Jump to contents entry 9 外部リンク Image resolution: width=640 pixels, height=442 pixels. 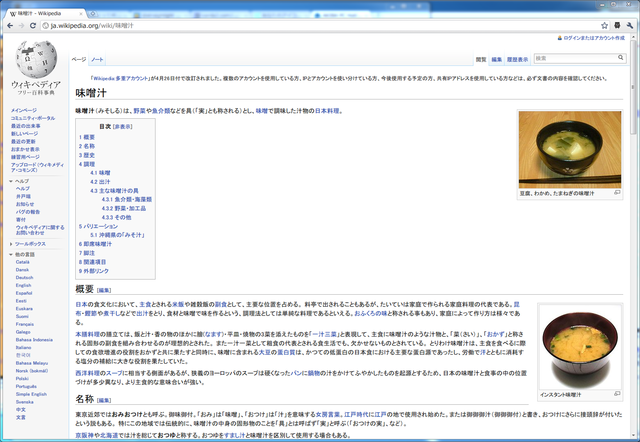(94, 271)
